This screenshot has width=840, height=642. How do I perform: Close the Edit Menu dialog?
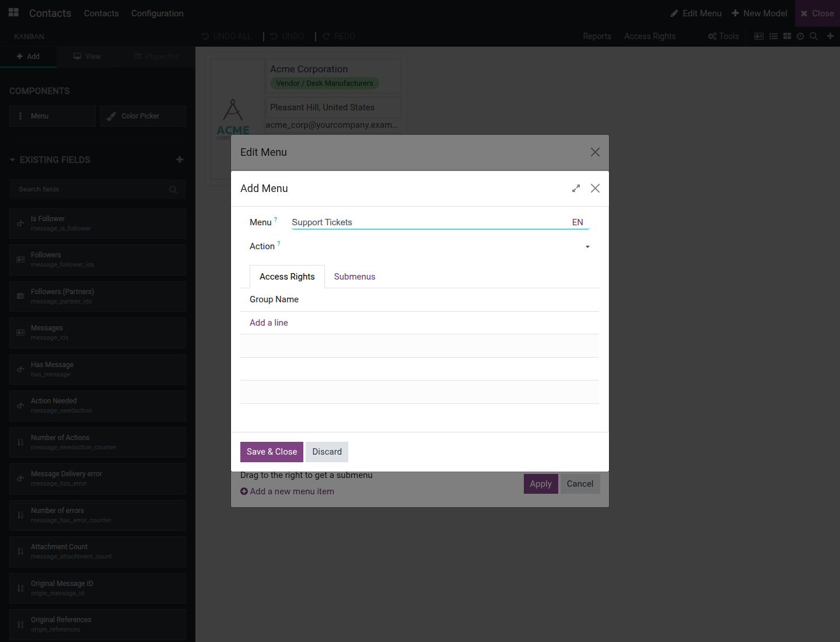(x=595, y=152)
